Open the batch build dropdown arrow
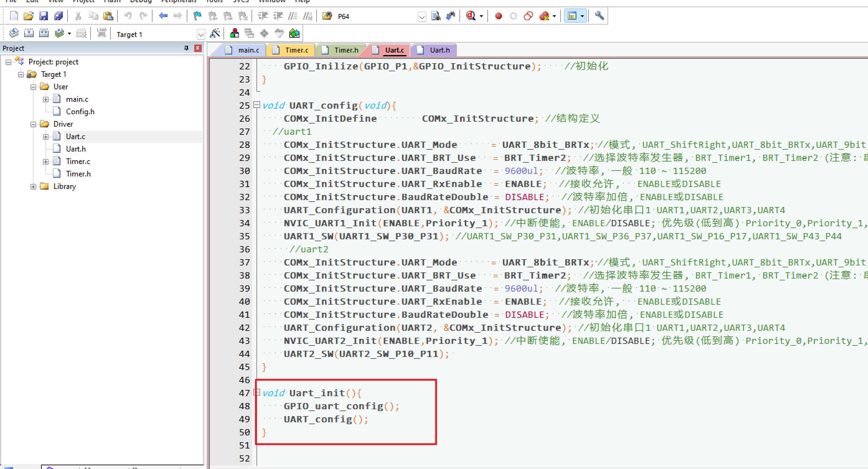868x469 pixels. pos(69,34)
